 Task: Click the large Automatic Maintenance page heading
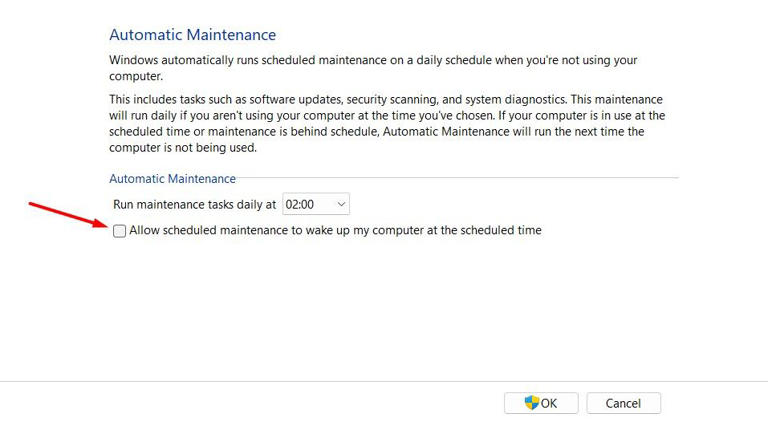192,35
